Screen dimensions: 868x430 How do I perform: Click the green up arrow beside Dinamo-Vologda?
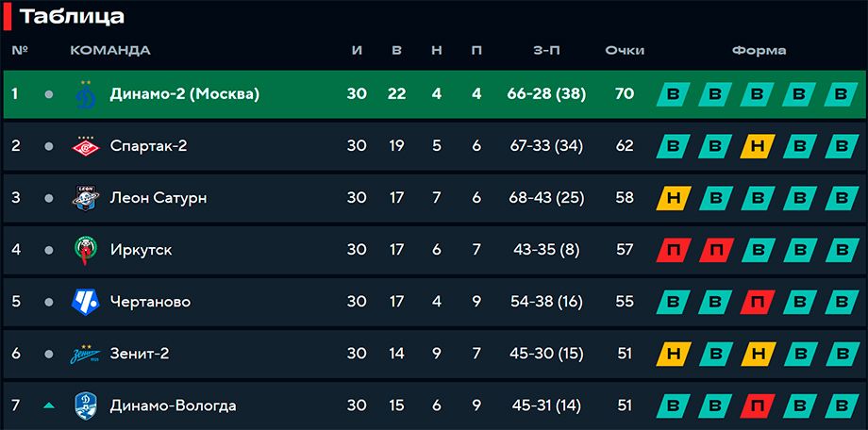[49, 405]
